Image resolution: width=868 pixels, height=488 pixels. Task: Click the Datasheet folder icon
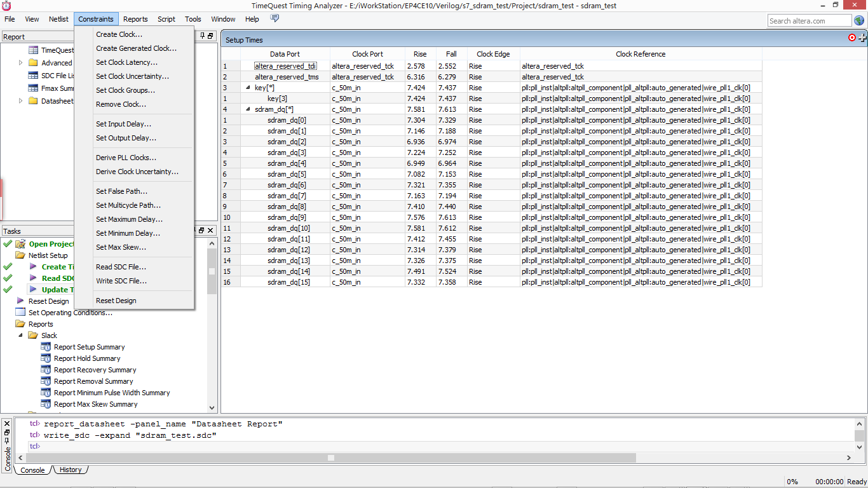33,101
